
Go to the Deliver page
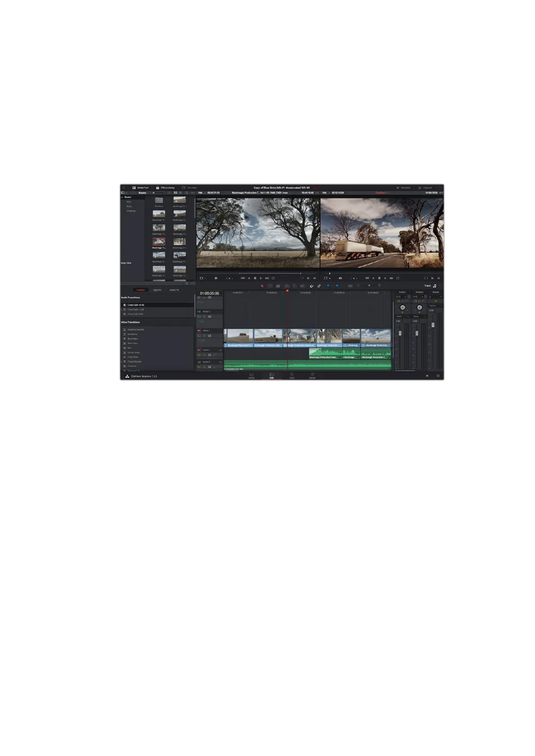click(312, 376)
